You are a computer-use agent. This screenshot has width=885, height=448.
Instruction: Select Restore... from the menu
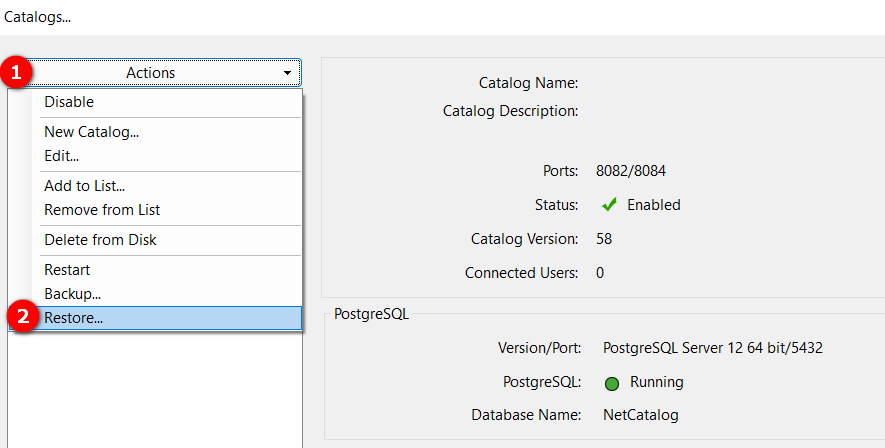point(73,318)
